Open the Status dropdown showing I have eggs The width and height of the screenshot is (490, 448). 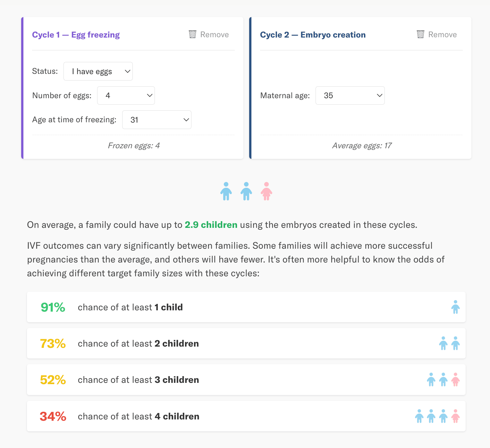[x=98, y=71]
